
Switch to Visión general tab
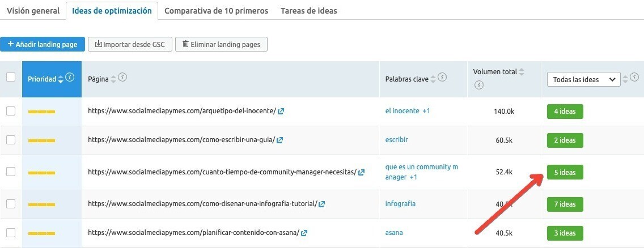(x=33, y=11)
